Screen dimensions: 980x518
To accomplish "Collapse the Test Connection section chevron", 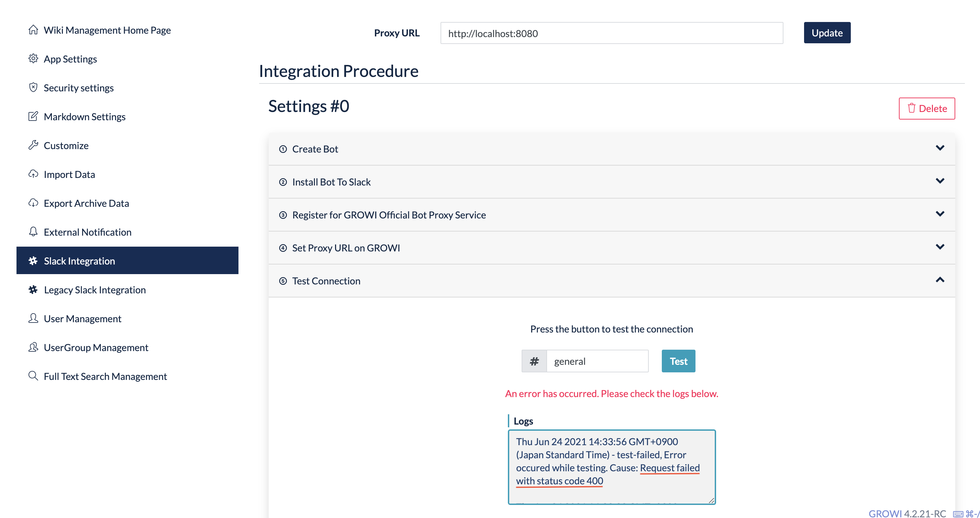I will click(x=940, y=280).
